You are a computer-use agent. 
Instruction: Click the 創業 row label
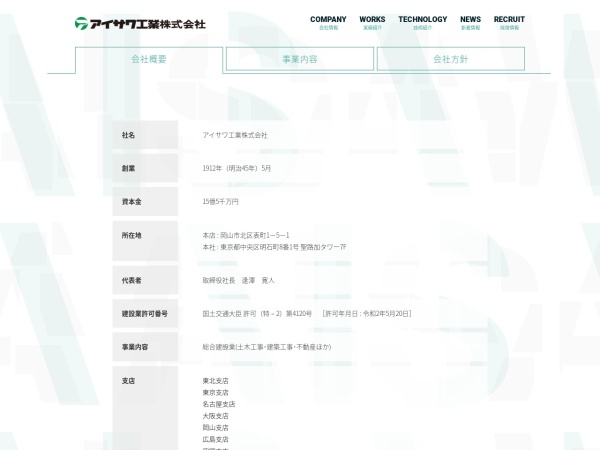128,168
